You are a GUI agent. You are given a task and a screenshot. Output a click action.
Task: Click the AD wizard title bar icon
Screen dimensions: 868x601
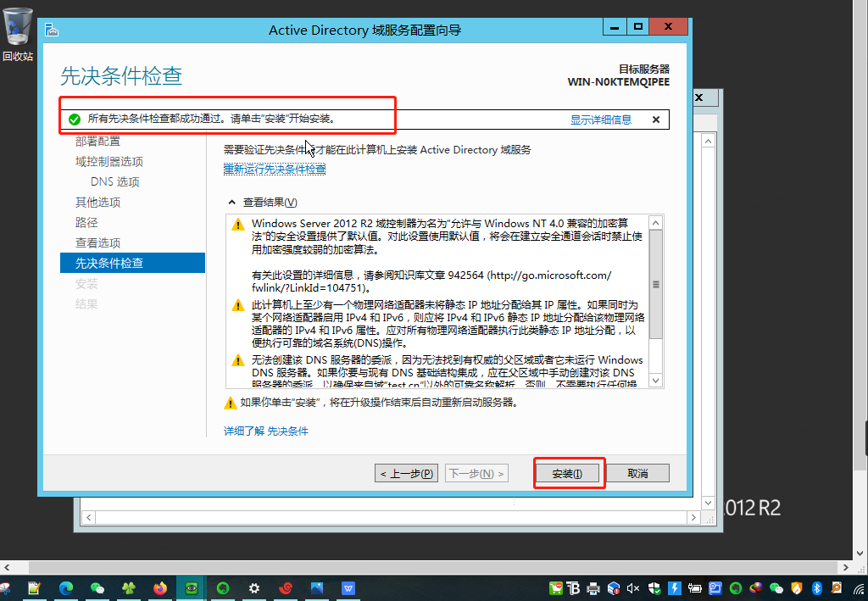tap(52, 30)
